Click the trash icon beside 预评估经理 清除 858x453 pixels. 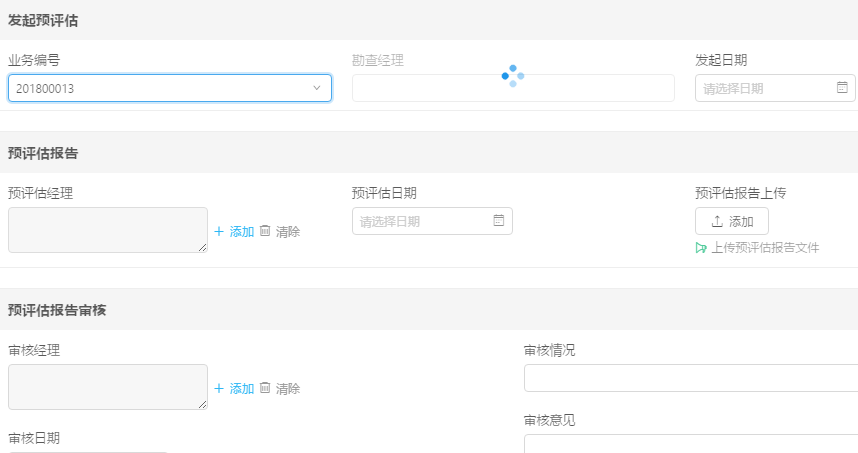point(265,231)
